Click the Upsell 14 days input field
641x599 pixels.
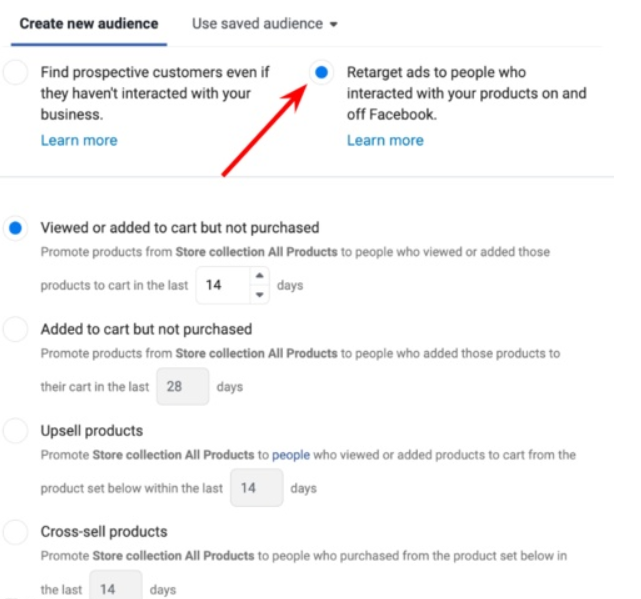pyautogui.click(x=256, y=488)
